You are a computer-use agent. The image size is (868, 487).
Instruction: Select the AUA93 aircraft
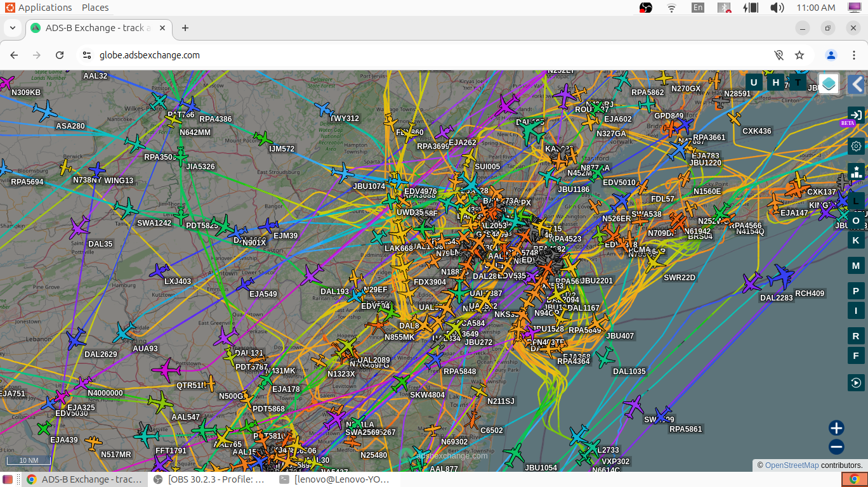(124, 331)
